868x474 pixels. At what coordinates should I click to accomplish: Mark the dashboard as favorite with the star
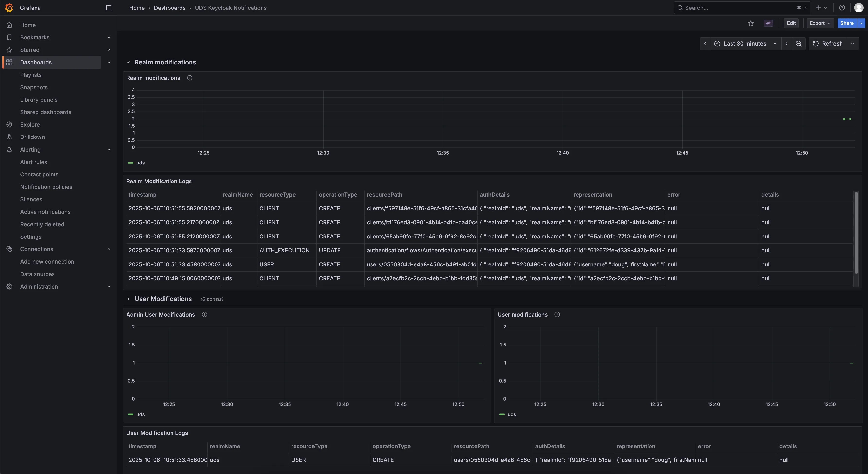[x=751, y=23]
